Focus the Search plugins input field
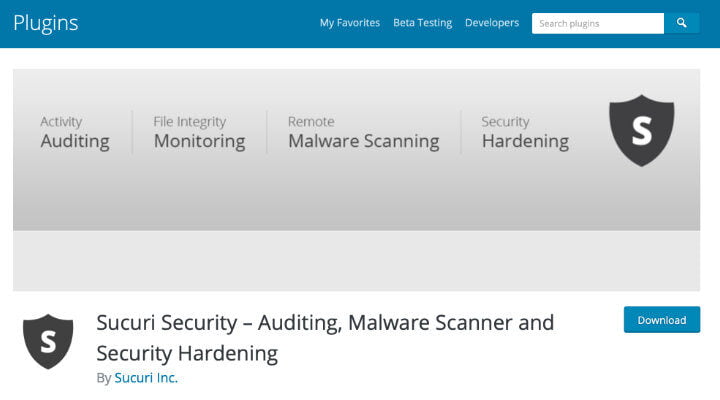 tap(598, 23)
